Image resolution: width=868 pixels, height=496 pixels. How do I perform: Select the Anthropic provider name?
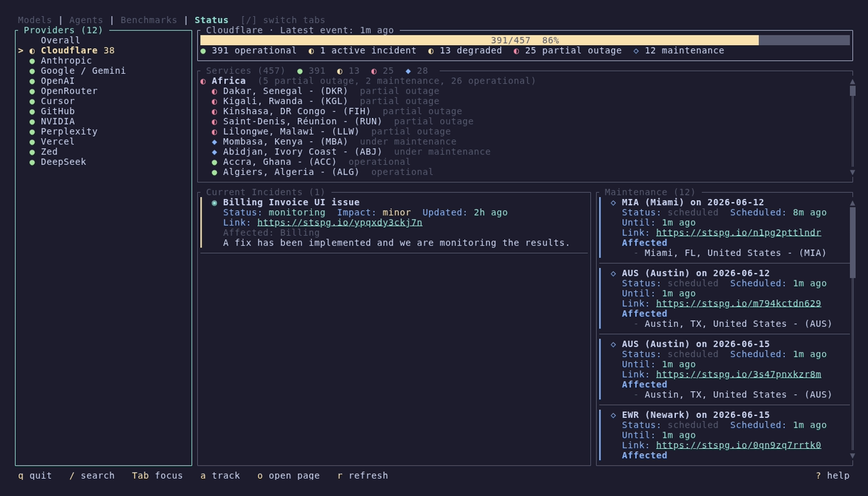[x=66, y=61]
